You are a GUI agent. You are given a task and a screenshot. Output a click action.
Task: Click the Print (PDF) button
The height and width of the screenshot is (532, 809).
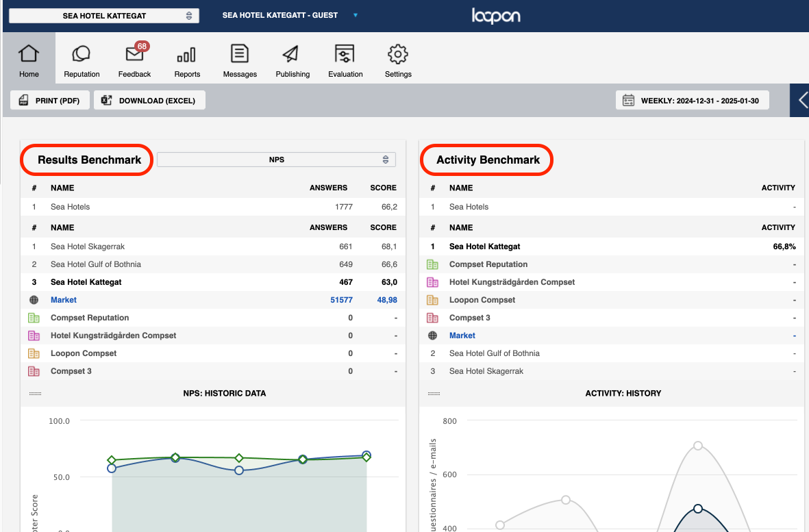tap(50, 101)
